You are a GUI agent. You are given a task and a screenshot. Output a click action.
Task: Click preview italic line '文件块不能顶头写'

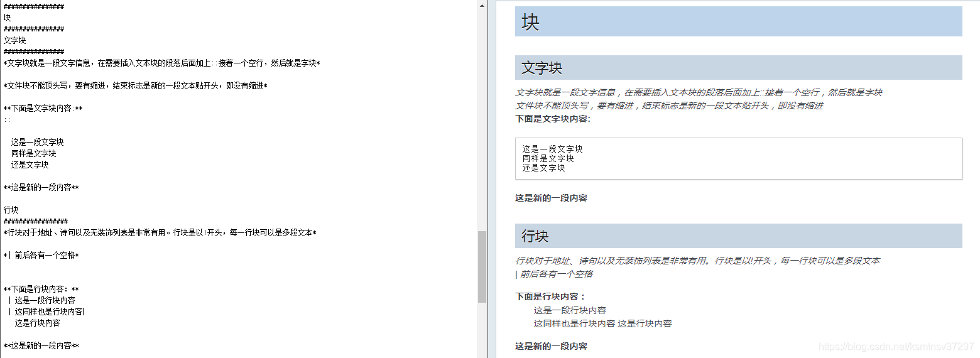669,106
